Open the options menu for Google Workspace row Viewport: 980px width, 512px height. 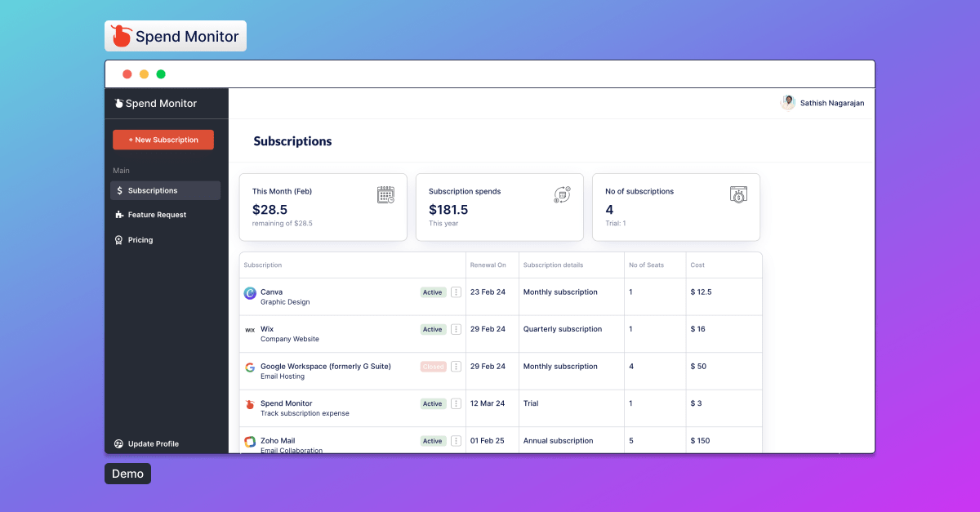456,367
